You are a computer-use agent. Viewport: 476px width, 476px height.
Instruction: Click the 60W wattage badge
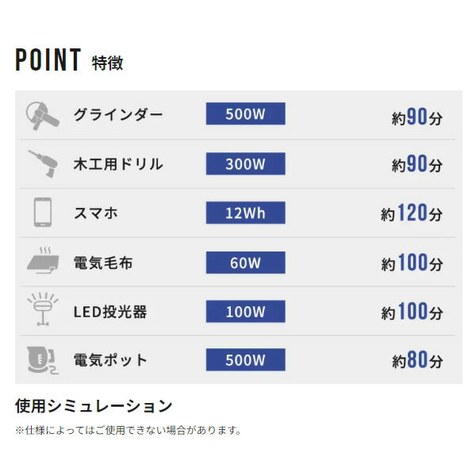coord(244,263)
